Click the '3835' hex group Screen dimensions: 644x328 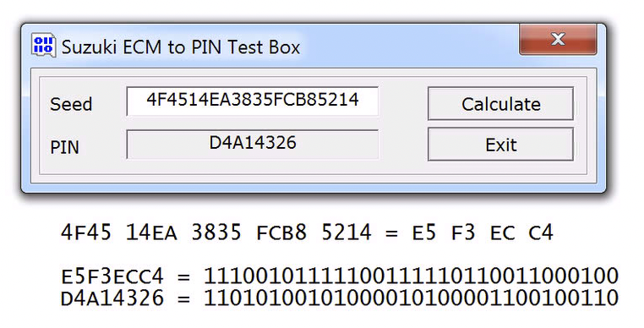pos(216,232)
